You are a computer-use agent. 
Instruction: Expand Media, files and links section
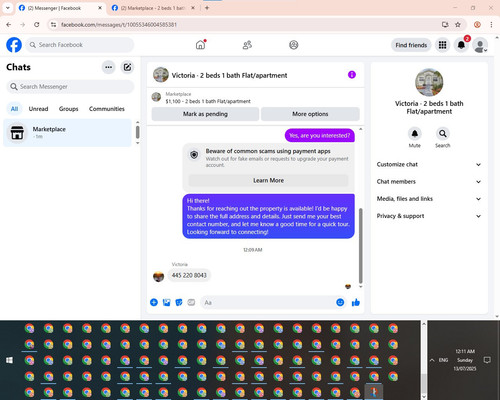(429, 199)
